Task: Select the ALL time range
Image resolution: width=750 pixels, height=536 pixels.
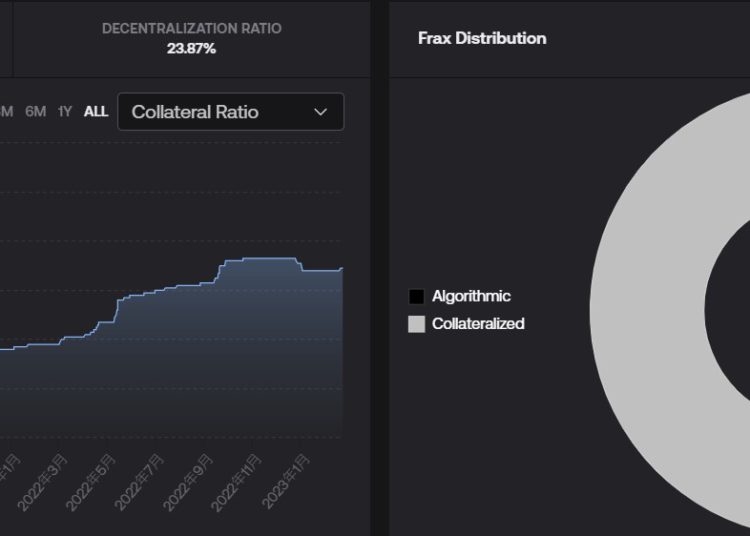Action: (x=96, y=112)
